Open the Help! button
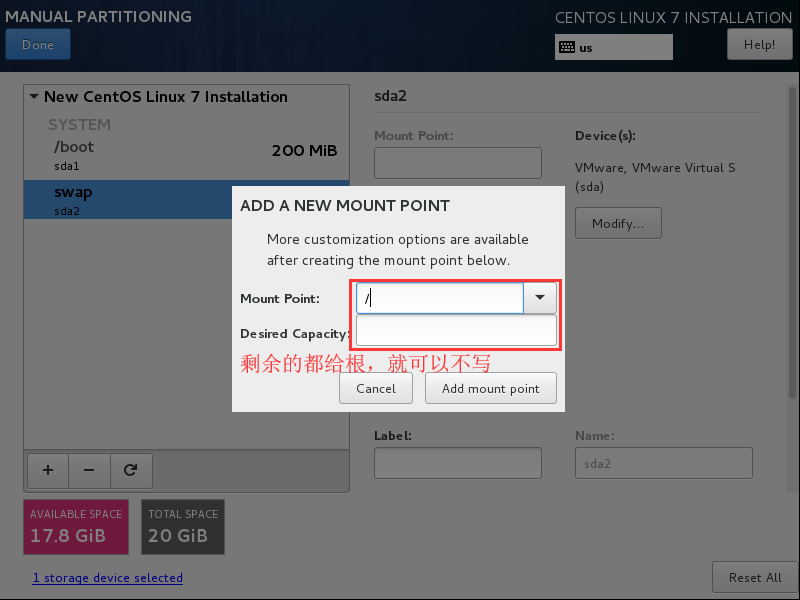Viewport: 800px width, 600px height. (759, 44)
